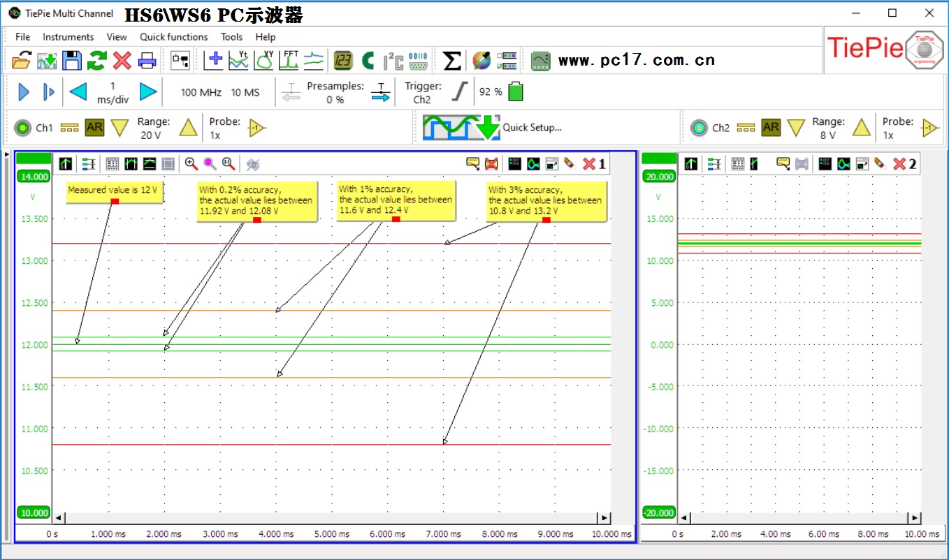Increase Ch2 range with up triangle
Viewport: 949px width, 560px height.
pos(861,128)
